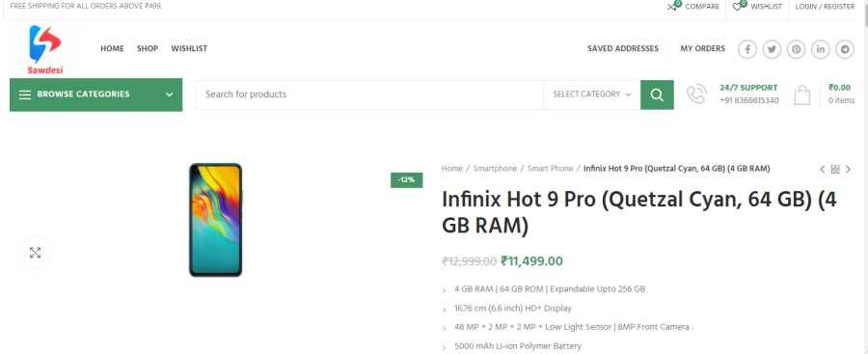Click the 6.6 inch HD+ Display spec line
Image resolution: width=868 pixels, height=354 pixels.
click(513, 308)
